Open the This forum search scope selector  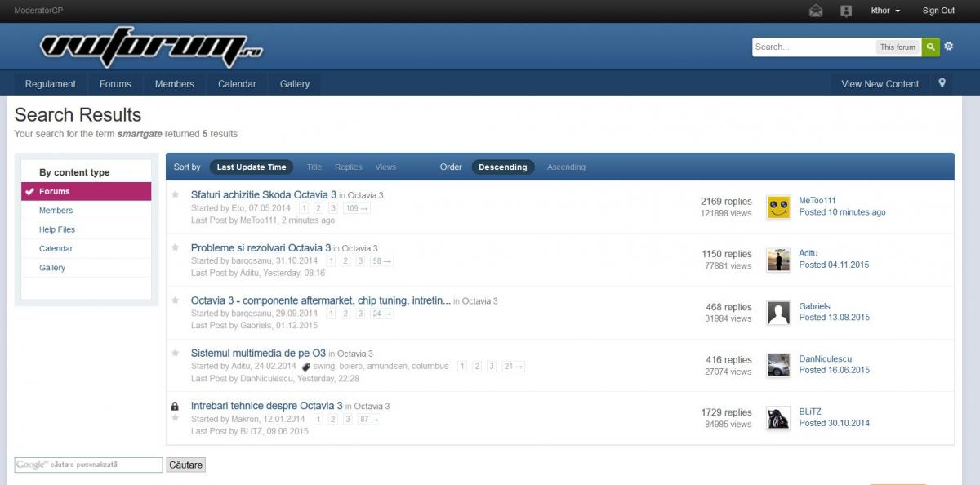(898, 47)
